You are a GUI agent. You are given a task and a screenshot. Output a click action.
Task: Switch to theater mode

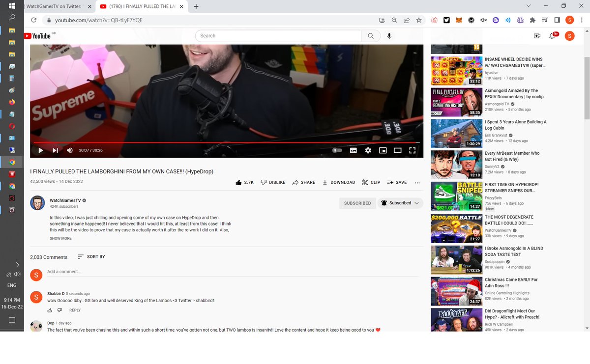pyautogui.click(x=397, y=150)
